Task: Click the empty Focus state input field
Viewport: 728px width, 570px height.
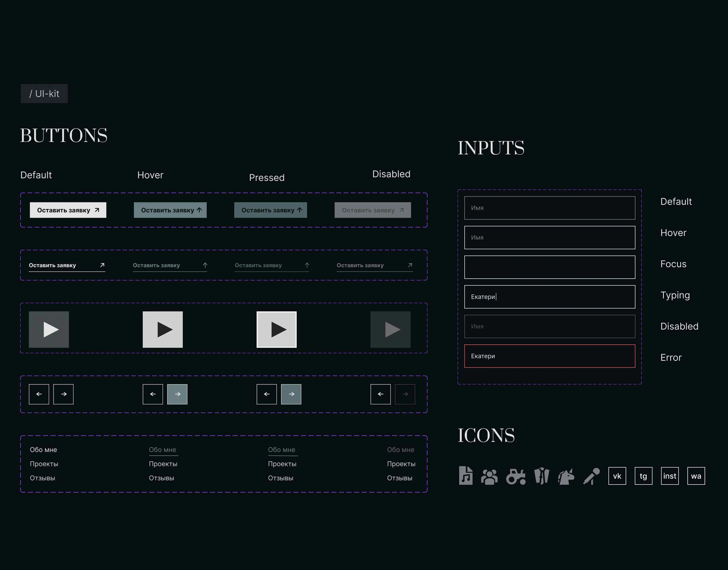Action: pos(549,267)
